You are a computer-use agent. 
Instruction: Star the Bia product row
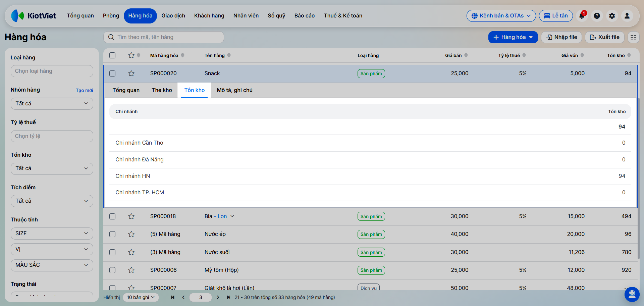click(131, 216)
